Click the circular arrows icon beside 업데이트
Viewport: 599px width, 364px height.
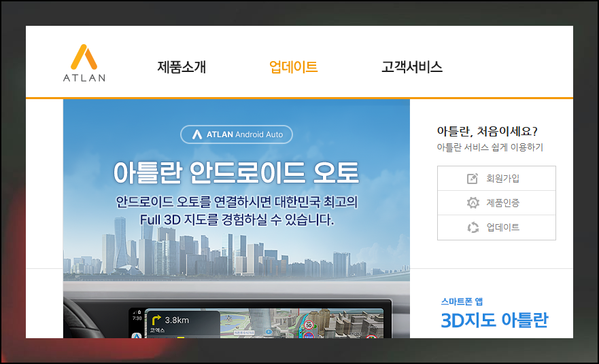(473, 227)
